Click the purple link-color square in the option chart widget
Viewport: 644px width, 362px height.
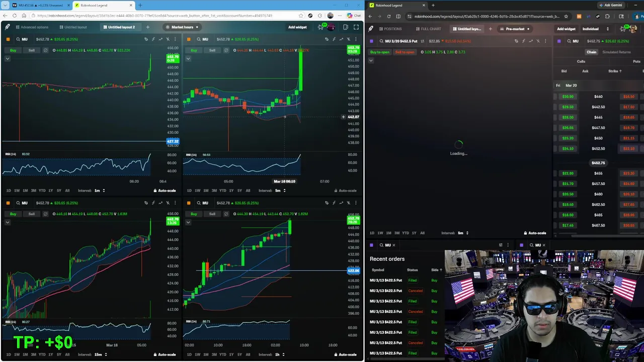tap(372, 41)
